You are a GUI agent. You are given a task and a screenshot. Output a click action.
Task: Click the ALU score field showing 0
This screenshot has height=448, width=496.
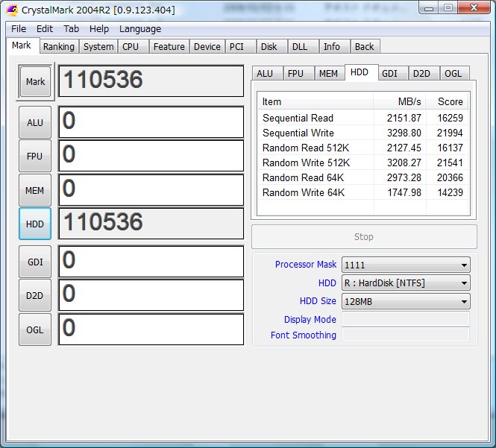tap(151, 122)
